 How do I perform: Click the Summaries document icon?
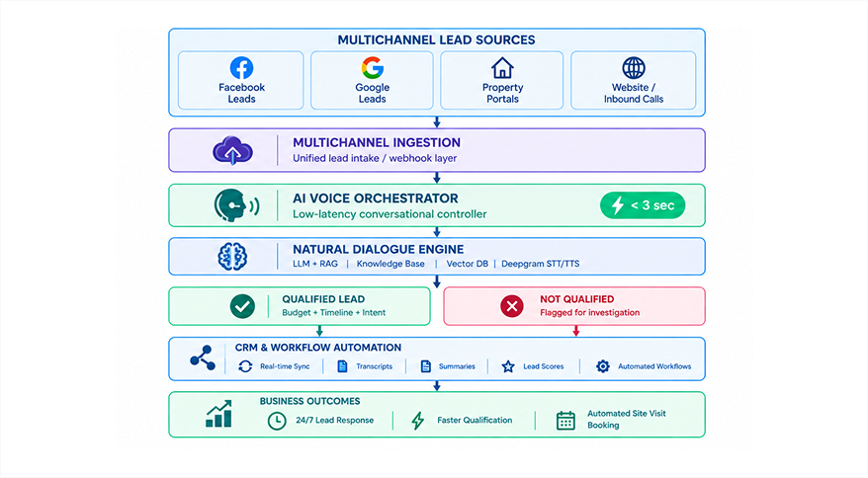(426, 366)
